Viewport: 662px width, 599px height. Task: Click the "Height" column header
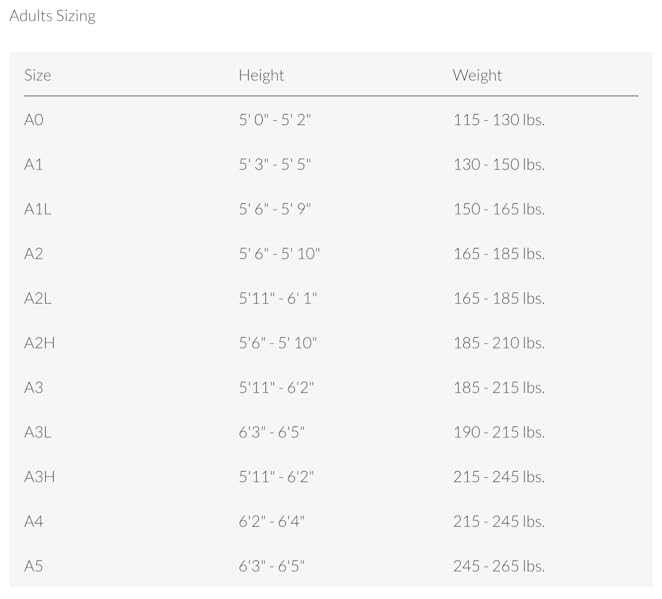(261, 75)
